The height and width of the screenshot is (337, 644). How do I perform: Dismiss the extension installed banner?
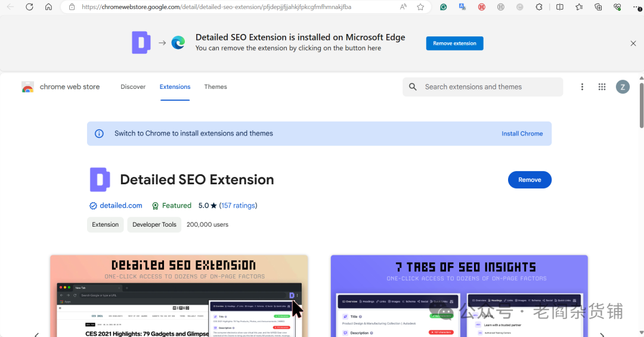[633, 44]
